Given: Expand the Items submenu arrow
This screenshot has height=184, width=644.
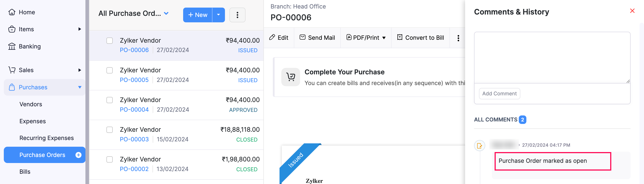Looking at the screenshot, I should click(x=80, y=29).
